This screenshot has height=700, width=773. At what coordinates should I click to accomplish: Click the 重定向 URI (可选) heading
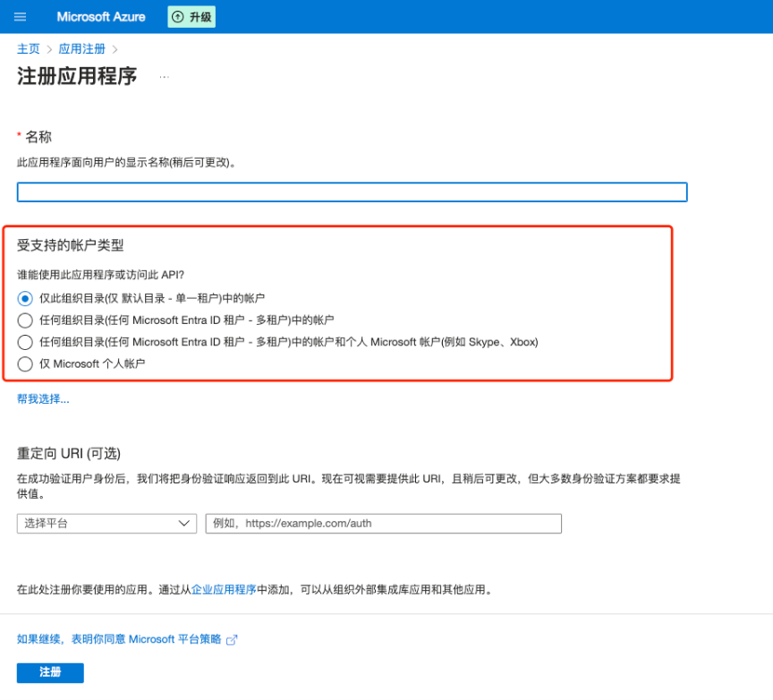click(x=69, y=453)
